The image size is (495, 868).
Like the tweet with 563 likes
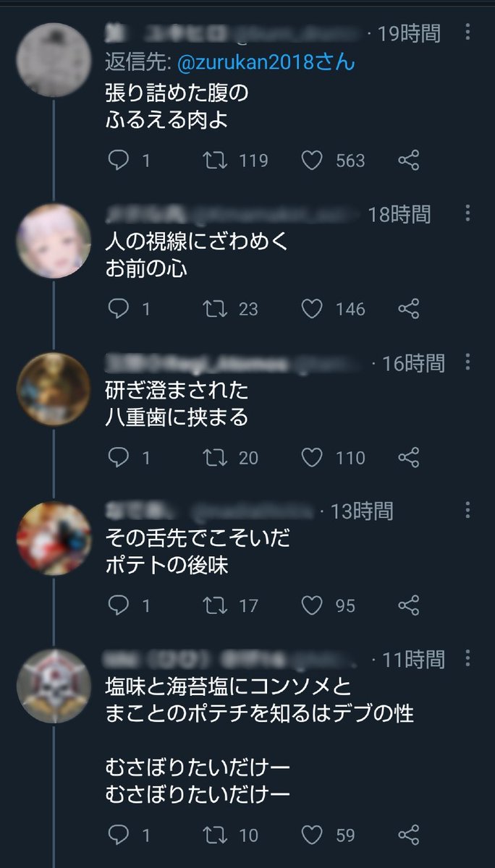312,161
